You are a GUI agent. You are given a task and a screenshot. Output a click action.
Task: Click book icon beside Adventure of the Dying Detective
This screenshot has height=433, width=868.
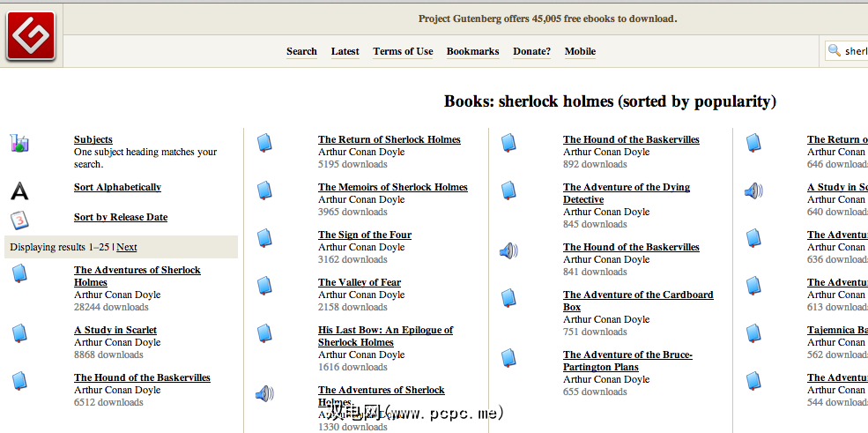point(508,190)
